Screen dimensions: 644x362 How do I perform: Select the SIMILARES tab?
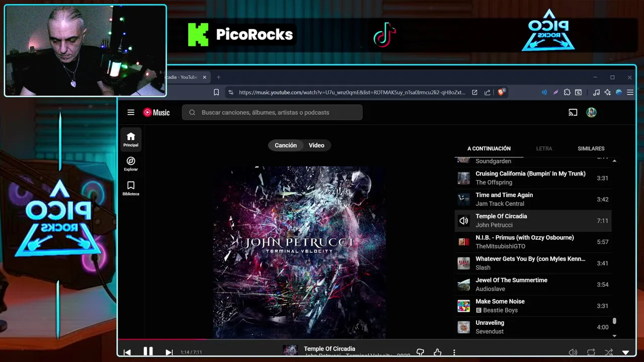point(591,149)
